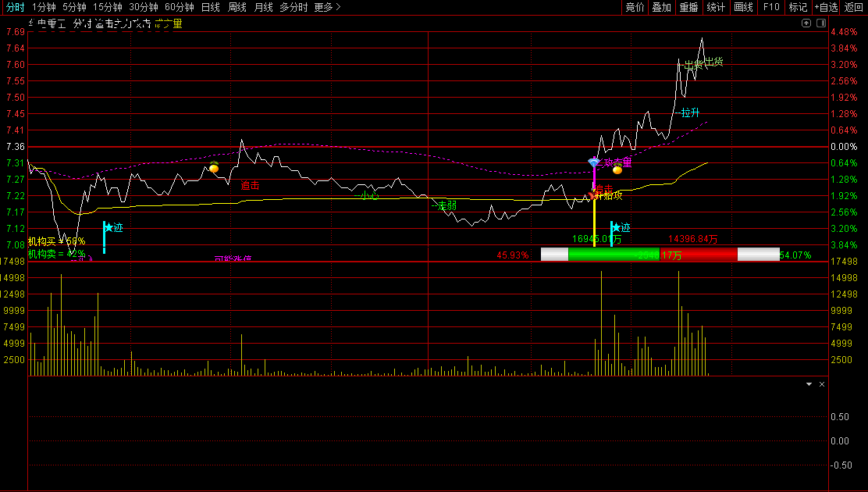Click the 重播 replay button

click(688, 7)
